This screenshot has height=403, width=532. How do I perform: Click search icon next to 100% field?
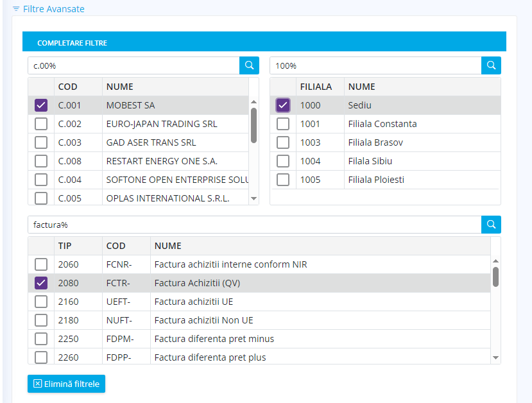tap(491, 65)
